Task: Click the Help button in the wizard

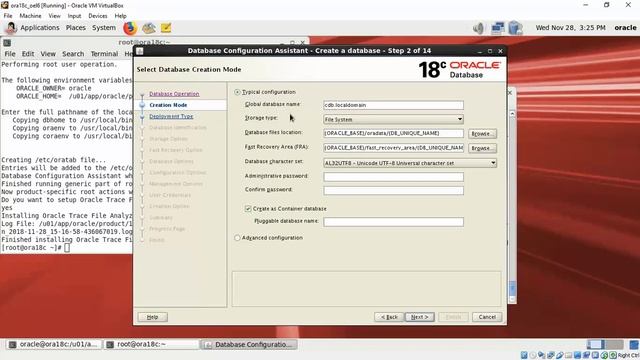Action: point(152,317)
